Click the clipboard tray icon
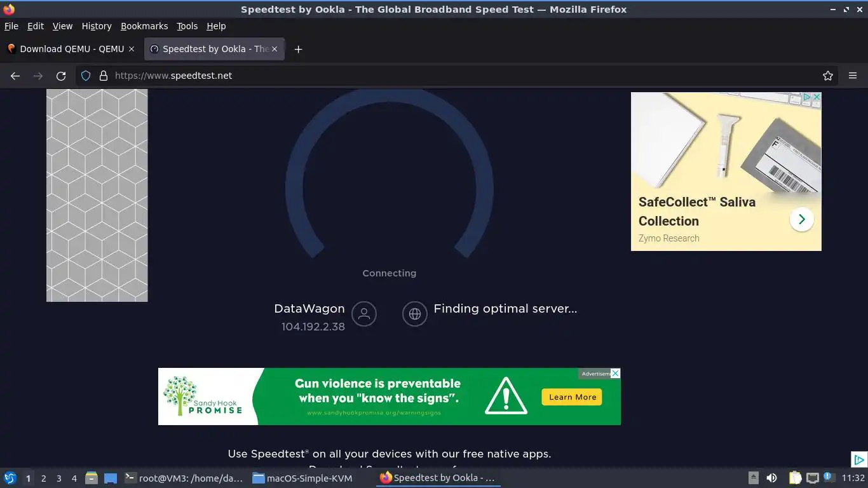The width and height of the screenshot is (868, 488). click(795, 478)
